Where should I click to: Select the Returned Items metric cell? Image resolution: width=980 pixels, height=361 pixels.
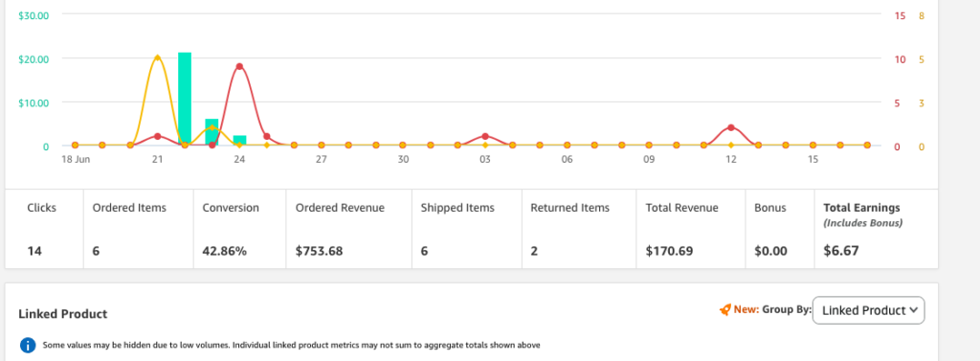[579, 229]
